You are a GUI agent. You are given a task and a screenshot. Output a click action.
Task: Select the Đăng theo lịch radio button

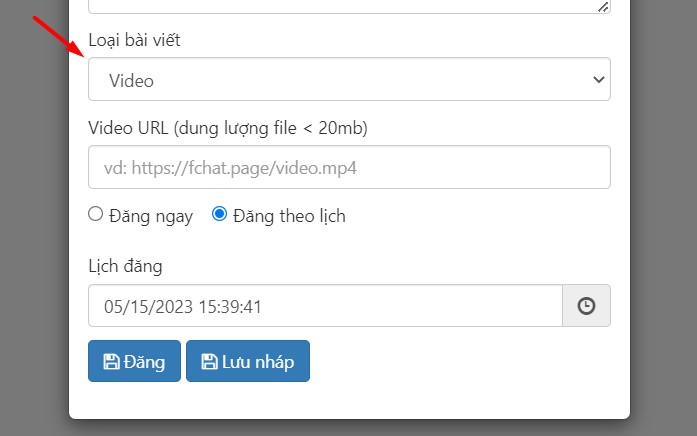220,213
